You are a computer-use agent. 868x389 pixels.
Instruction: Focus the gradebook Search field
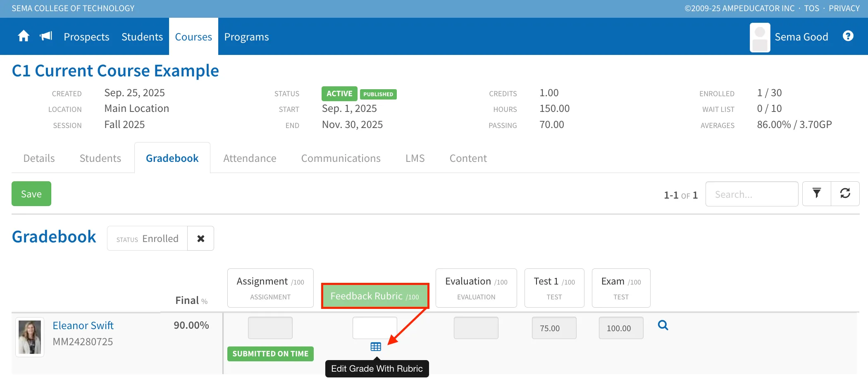click(x=752, y=194)
